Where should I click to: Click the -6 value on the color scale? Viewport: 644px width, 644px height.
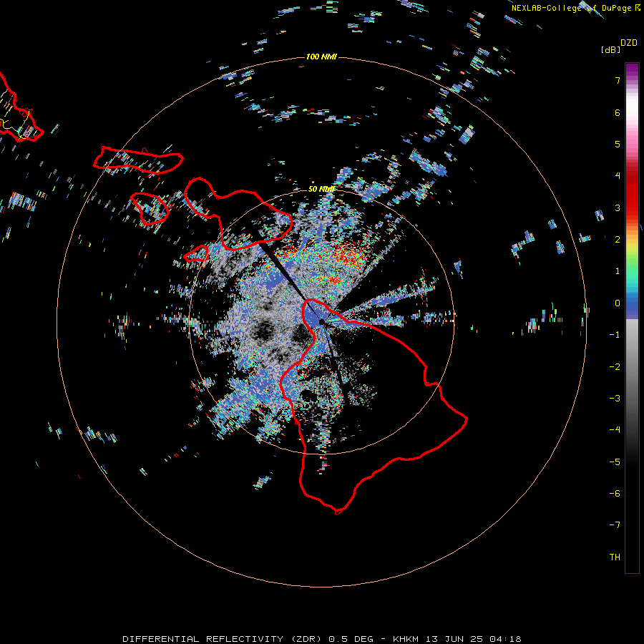tap(615, 494)
